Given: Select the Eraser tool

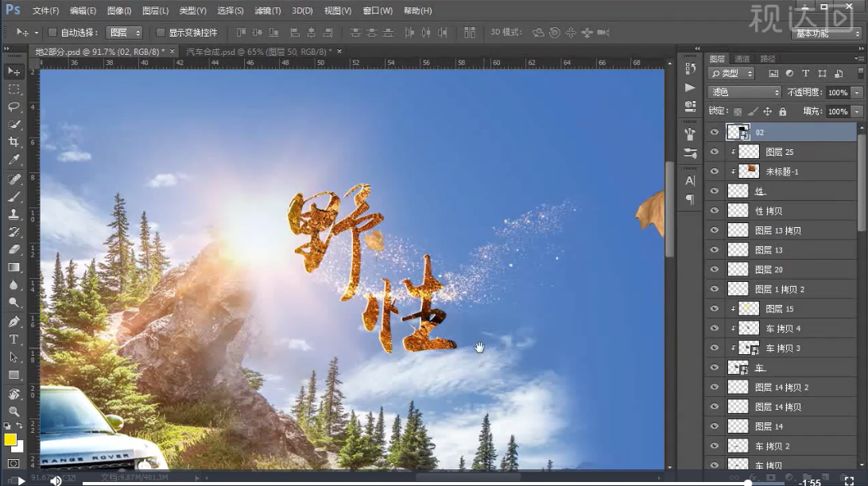Looking at the screenshot, I should point(14,250).
